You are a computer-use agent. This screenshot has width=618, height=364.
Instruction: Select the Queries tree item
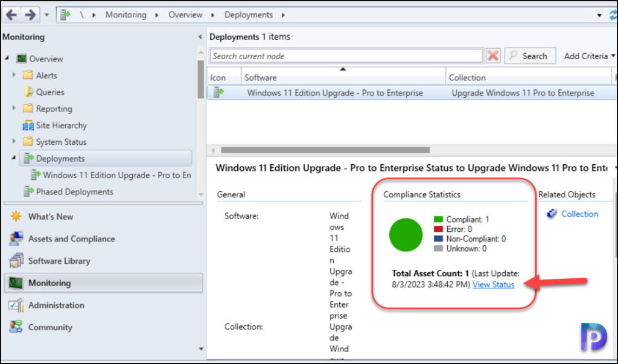click(50, 92)
